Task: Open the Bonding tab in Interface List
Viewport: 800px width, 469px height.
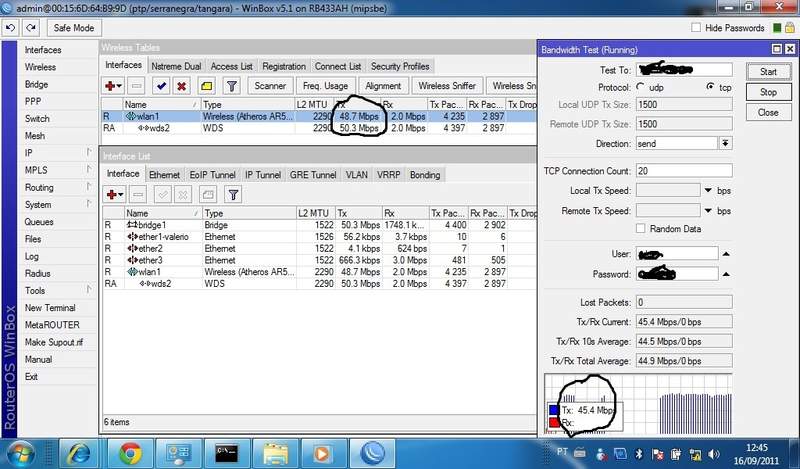Action: tap(424, 175)
